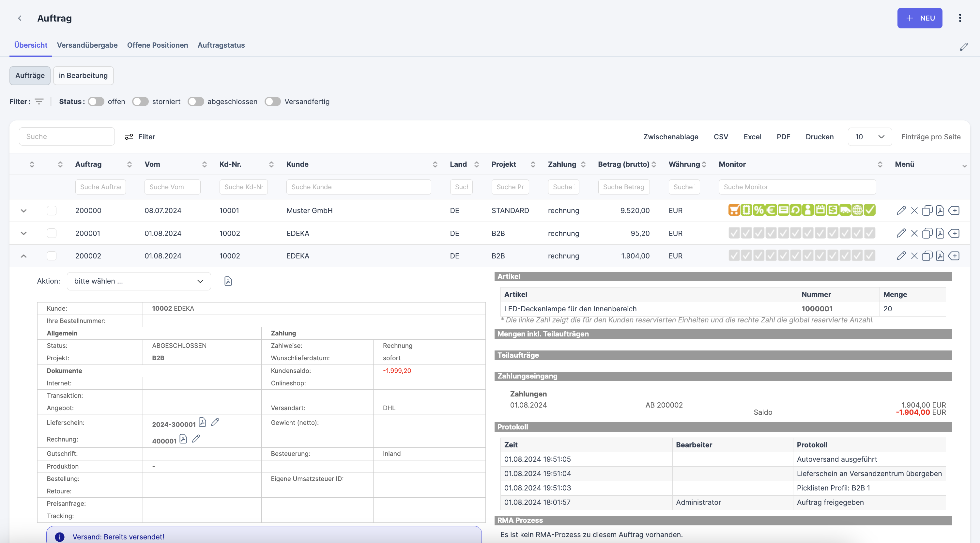
Task: Open three-dot menu beside NEU button
Action: 959,18
